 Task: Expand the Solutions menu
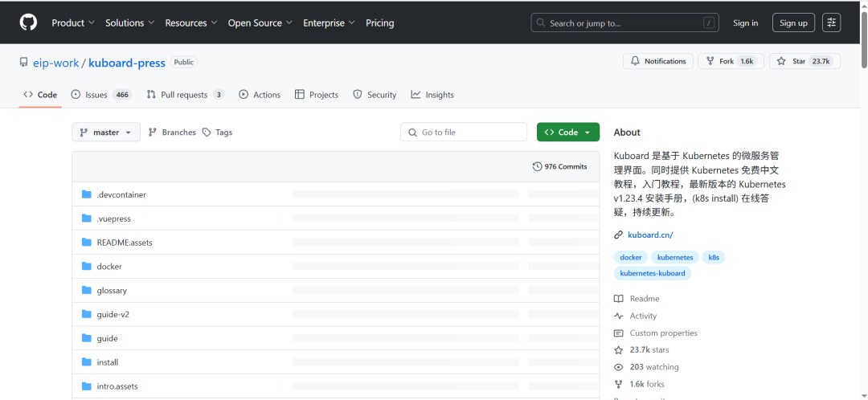click(x=129, y=23)
